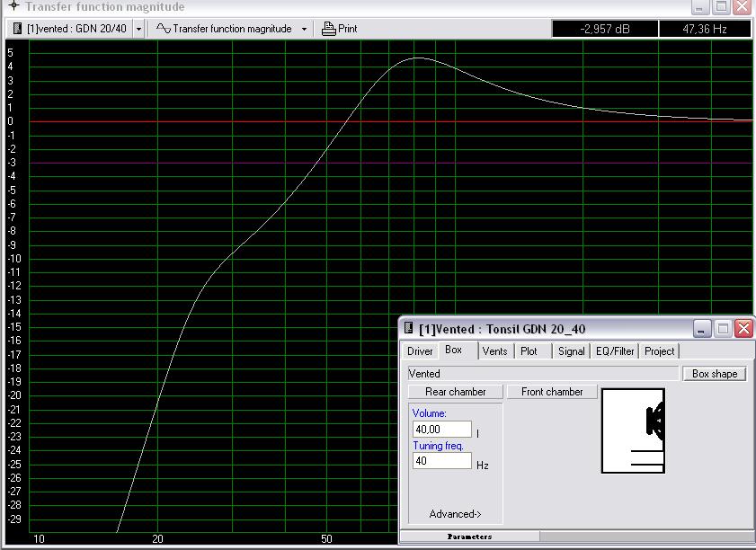Focus the Tuning freq. input field
Viewport: 756px width, 550px height.
(x=441, y=461)
